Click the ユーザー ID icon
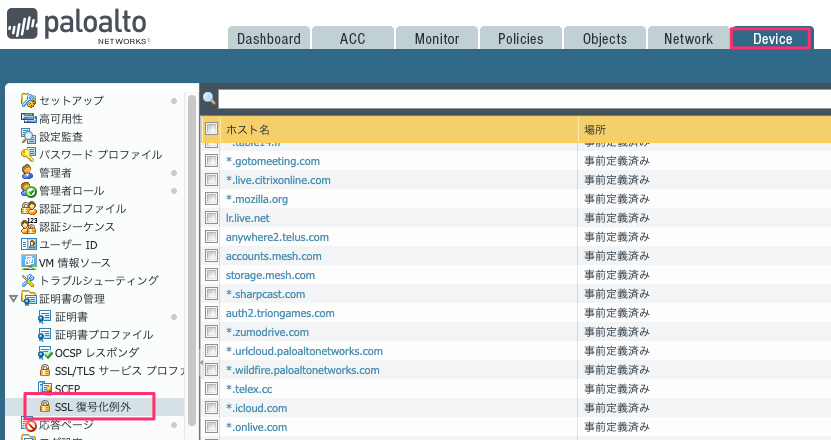 click(28, 244)
